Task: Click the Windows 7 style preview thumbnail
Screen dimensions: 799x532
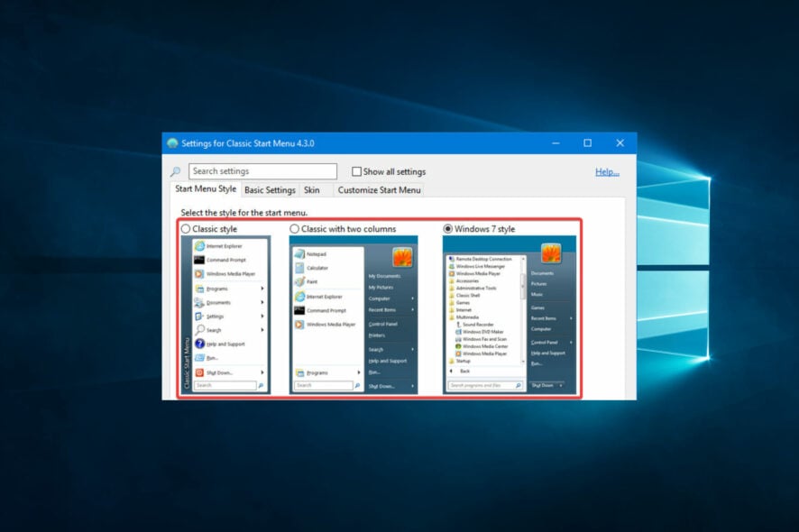Action: (x=510, y=315)
